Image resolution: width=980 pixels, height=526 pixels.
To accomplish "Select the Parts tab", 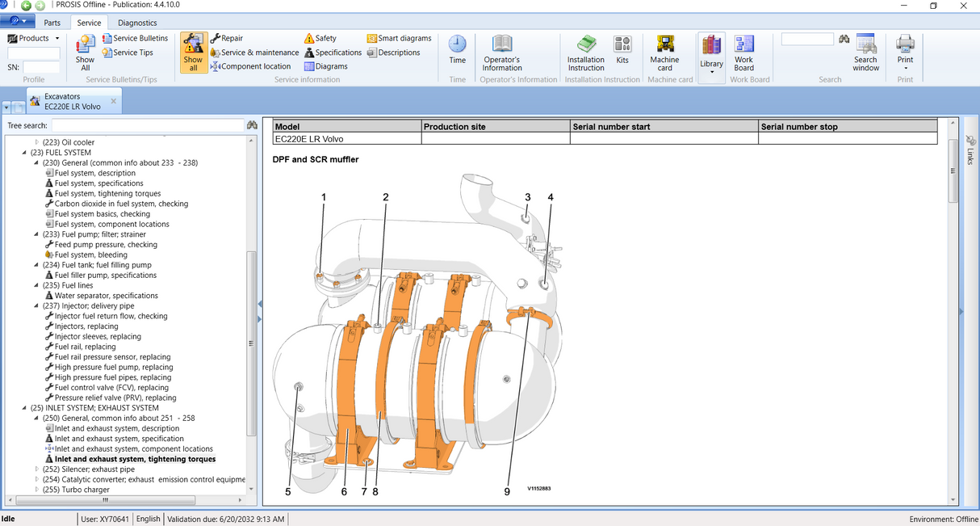I will 52,22.
